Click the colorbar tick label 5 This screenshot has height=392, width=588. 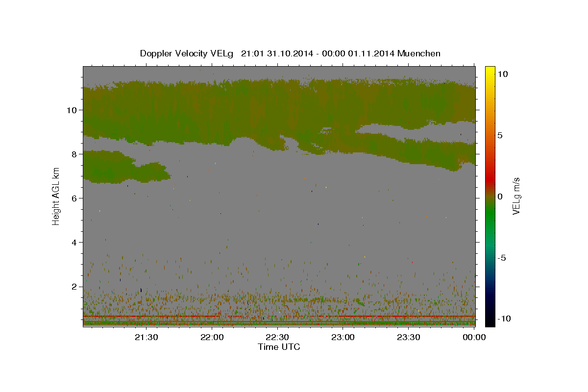pos(501,135)
